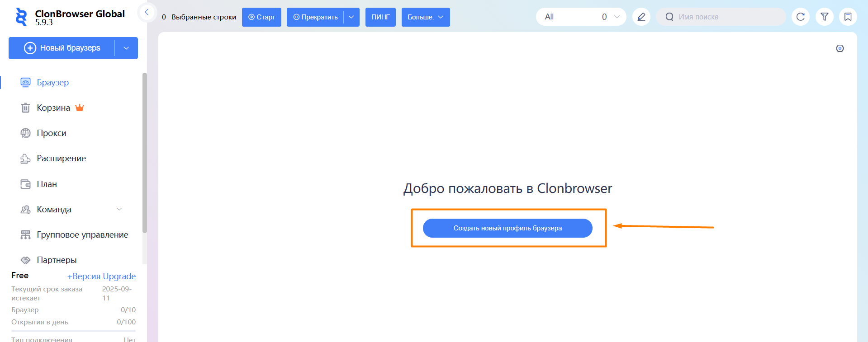
Task: Click the Команда people icon
Action: pos(26,209)
